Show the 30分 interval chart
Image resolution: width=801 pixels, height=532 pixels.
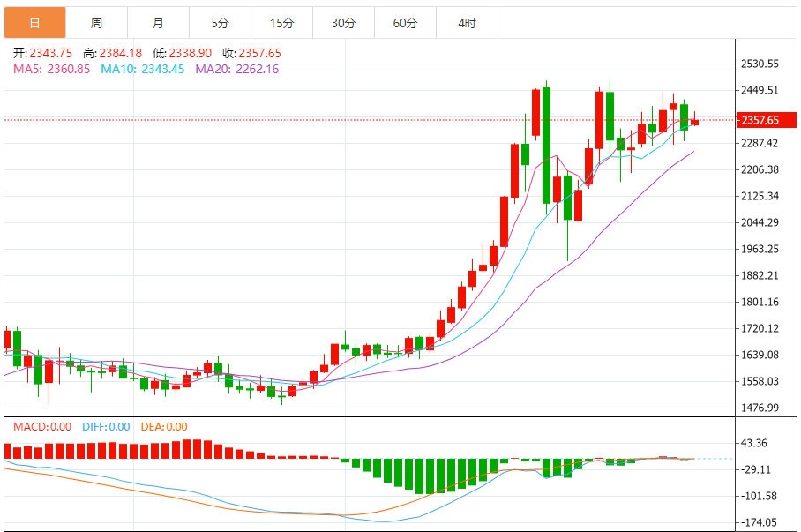(x=343, y=23)
